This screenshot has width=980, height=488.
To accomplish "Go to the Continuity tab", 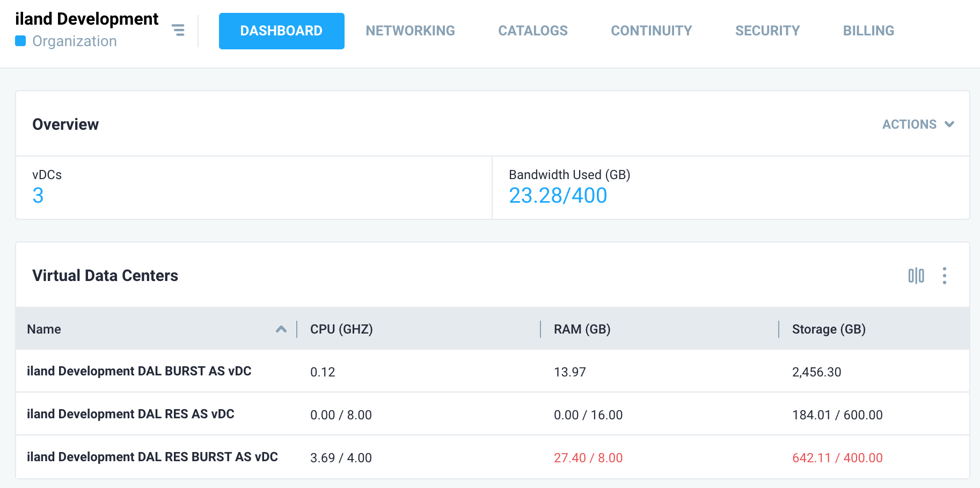I will [x=651, y=31].
